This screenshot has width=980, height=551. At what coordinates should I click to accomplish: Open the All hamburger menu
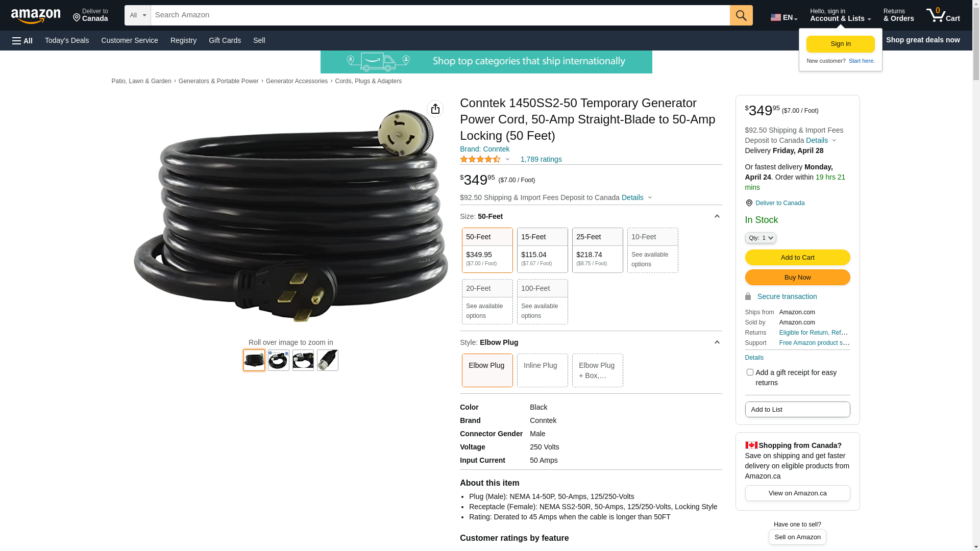(x=22, y=40)
